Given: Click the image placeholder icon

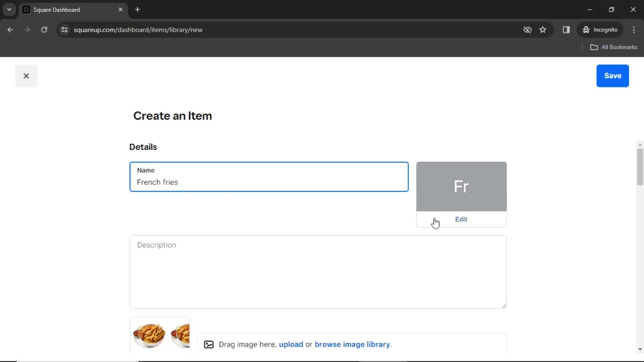Looking at the screenshot, I should click(209, 345).
